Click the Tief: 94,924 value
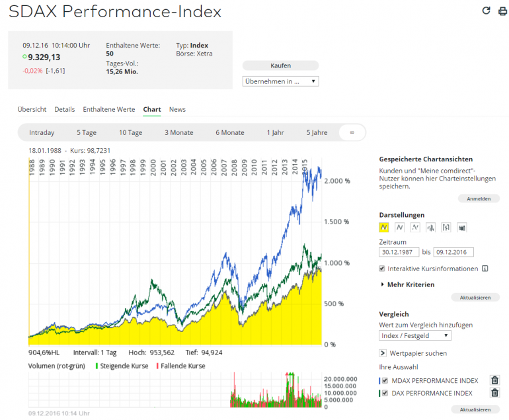509x420 pixels. pyautogui.click(x=204, y=353)
